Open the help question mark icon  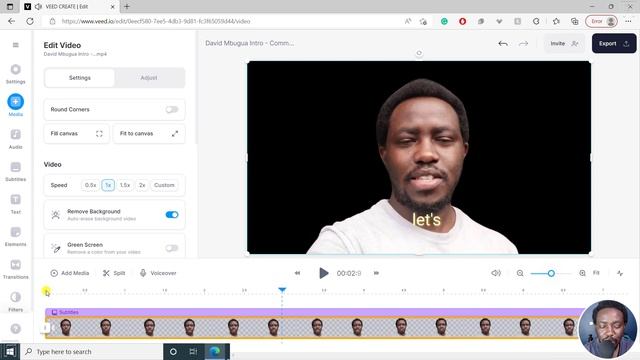pyautogui.click(x=16, y=329)
